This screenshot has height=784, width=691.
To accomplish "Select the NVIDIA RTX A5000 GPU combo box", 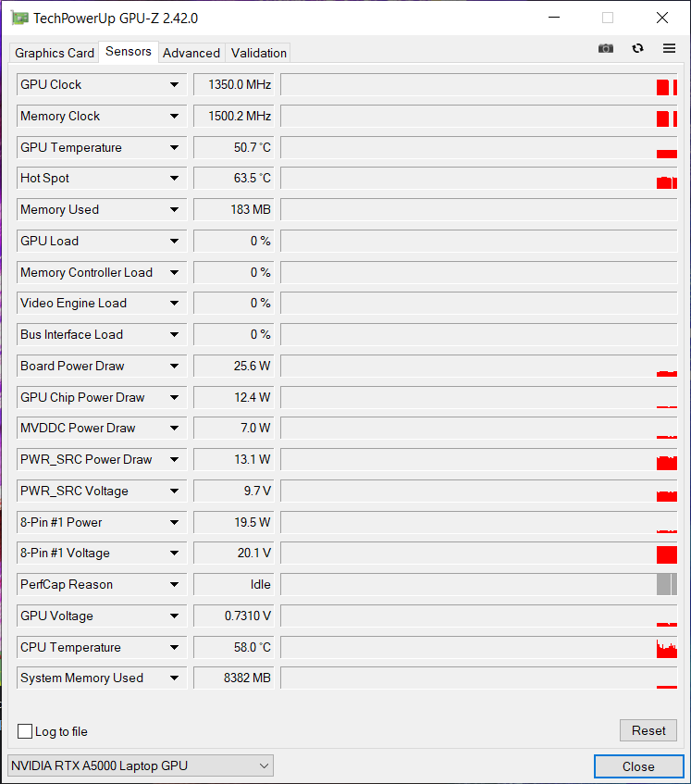I will click(140, 765).
